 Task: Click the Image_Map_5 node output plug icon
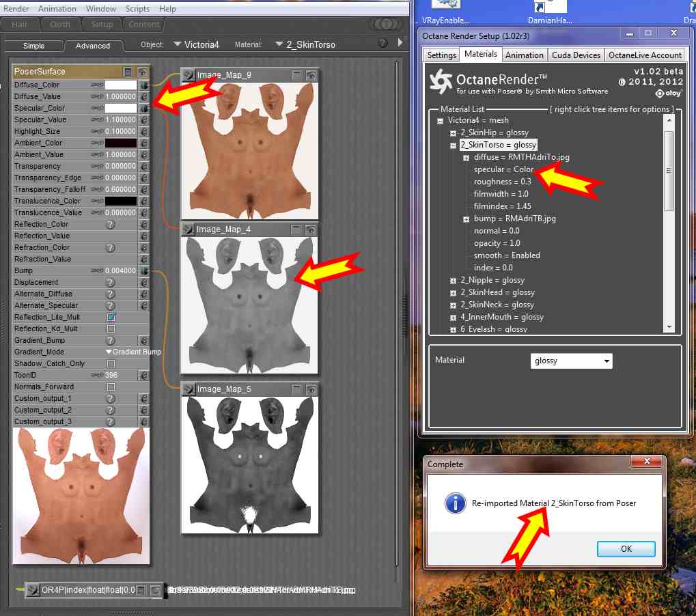coord(189,389)
